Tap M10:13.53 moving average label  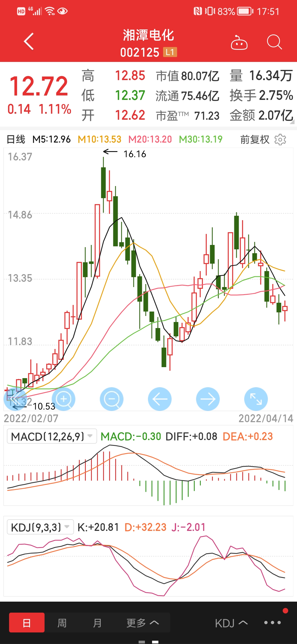100,139
